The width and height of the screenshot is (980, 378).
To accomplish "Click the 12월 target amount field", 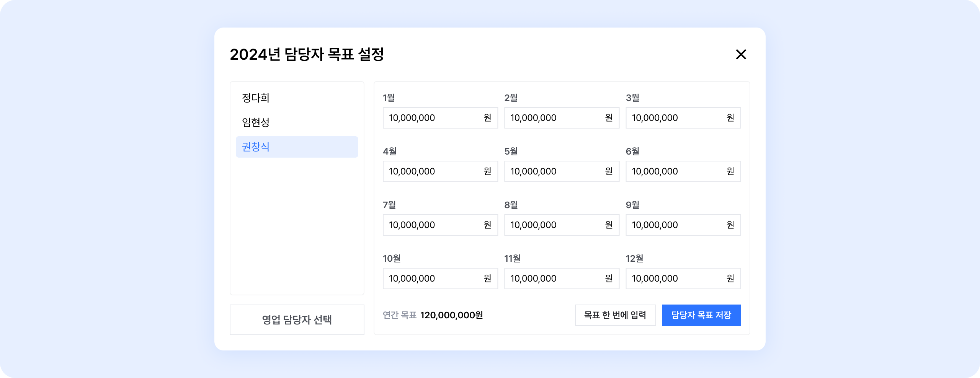I will point(676,279).
